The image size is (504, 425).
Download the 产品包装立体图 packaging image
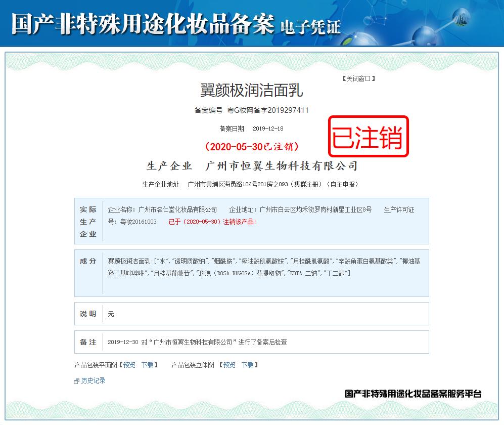pos(248,364)
